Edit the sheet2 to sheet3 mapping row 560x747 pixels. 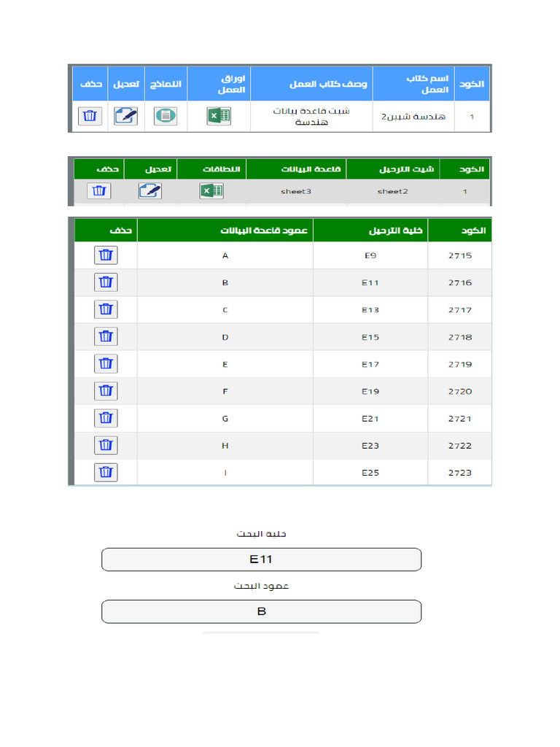(150, 191)
